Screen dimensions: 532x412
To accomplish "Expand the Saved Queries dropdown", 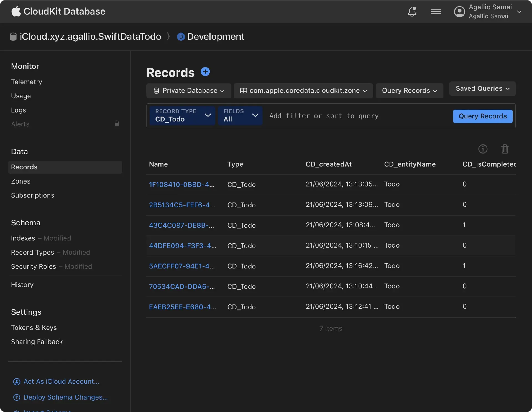I will point(482,88).
